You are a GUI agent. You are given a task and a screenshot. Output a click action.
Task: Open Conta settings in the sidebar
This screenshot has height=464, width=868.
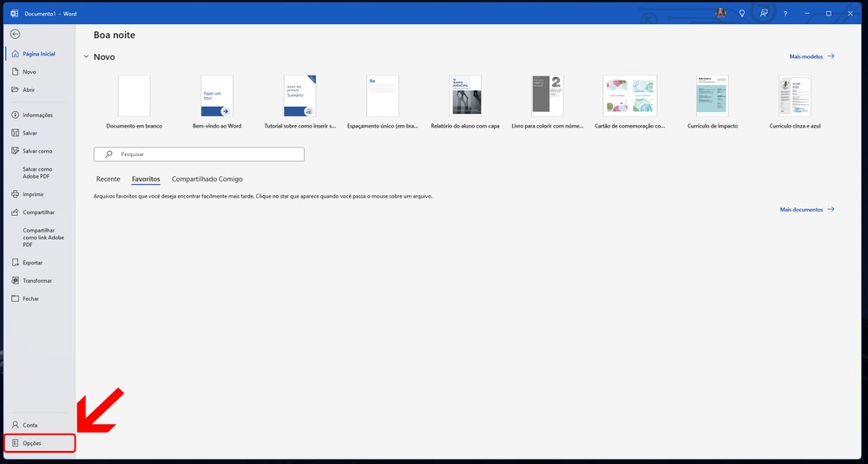(x=30, y=425)
